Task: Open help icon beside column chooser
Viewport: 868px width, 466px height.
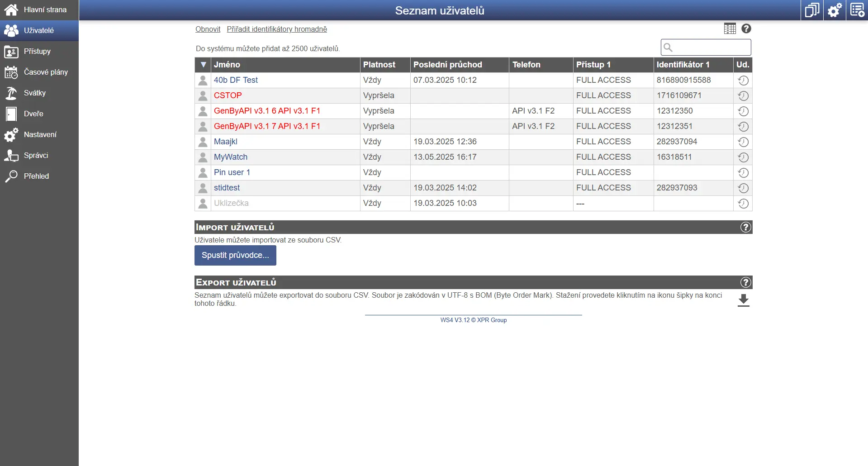Action: (746, 29)
